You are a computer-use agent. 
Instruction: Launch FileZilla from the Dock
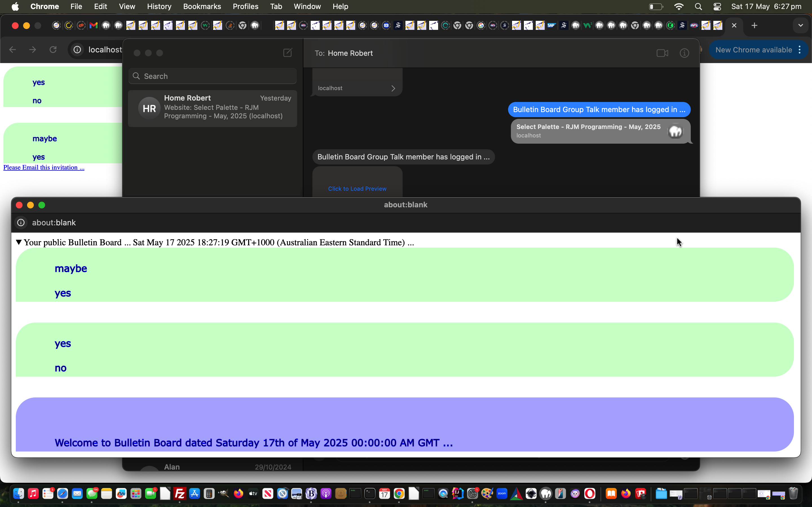180,493
